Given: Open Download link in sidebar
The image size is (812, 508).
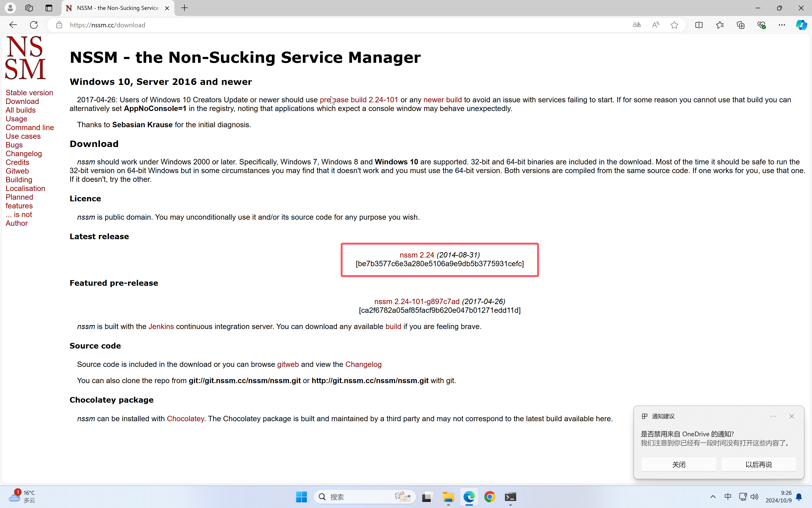Looking at the screenshot, I should [x=22, y=101].
